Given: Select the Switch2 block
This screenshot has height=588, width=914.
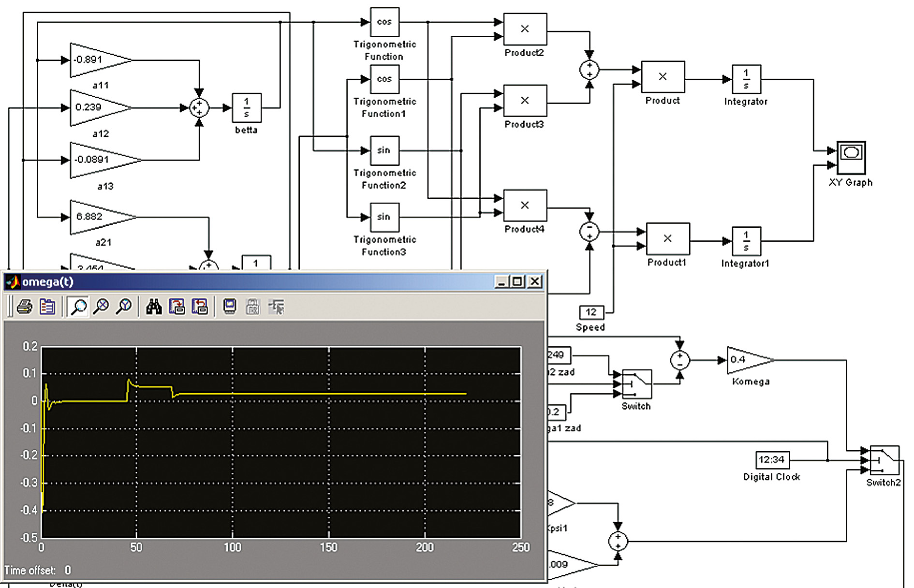Looking at the screenshot, I should (x=884, y=460).
